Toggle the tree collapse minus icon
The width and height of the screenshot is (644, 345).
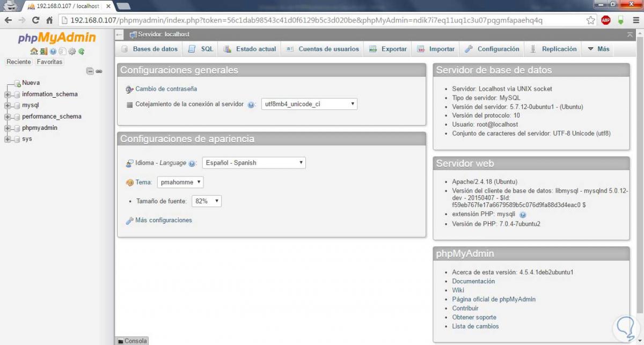89,71
